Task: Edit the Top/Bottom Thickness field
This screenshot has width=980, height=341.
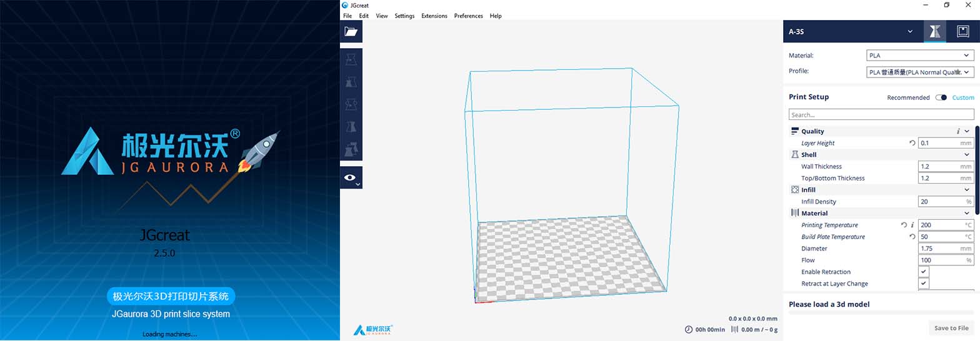Action: [946, 178]
